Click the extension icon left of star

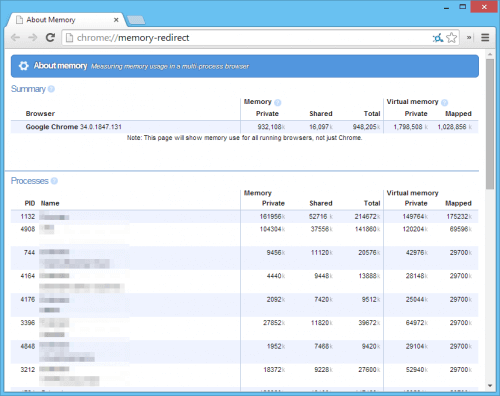[438, 38]
